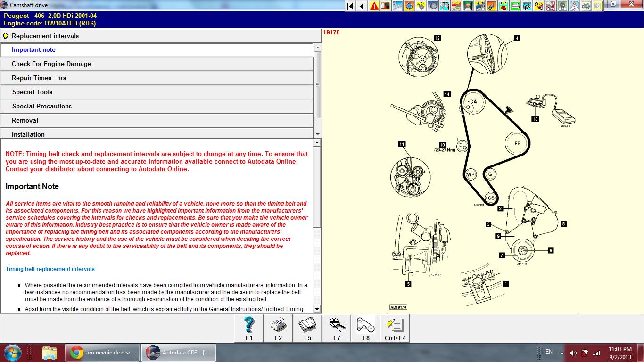The image size is (644, 362).
Task: Open the Special Tools section
Action: tap(157, 92)
